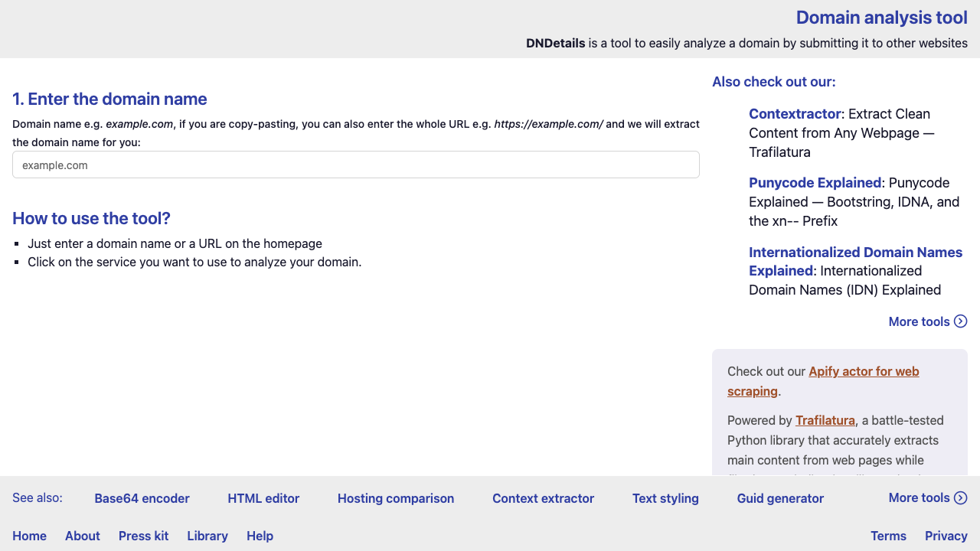Open Internationalized Domain Names Explained link
This screenshot has height=551, width=980.
tap(855, 261)
